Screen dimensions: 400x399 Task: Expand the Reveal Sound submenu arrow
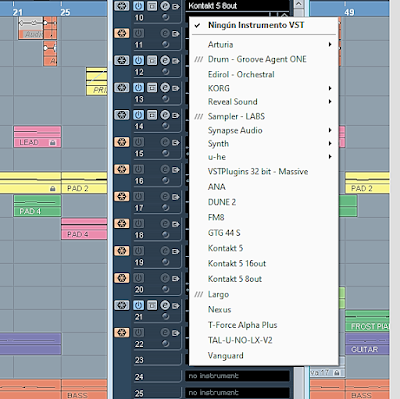(330, 102)
